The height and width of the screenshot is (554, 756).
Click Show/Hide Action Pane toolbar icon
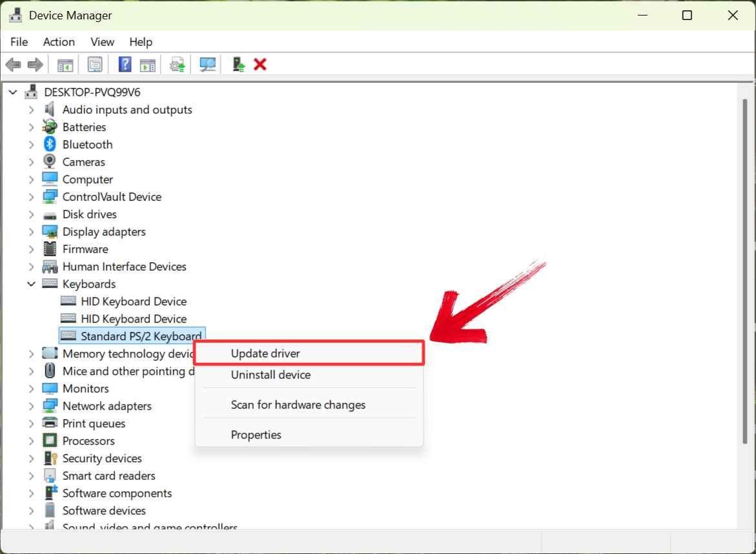(x=148, y=65)
